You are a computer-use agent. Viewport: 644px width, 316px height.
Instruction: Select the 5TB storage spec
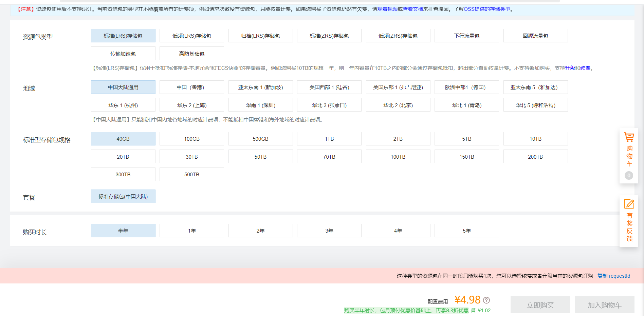point(466,139)
